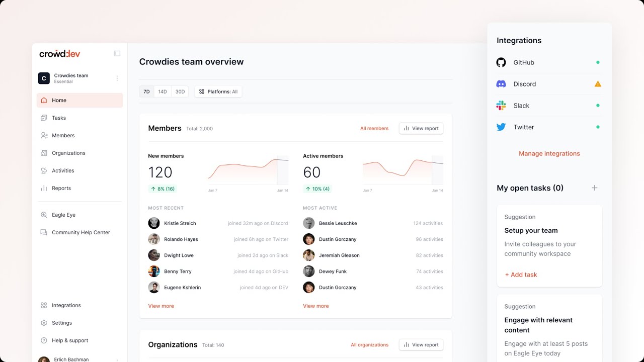Click member name Eugene Kshlerin
Viewport: 644px width, 362px height.
(x=182, y=288)
